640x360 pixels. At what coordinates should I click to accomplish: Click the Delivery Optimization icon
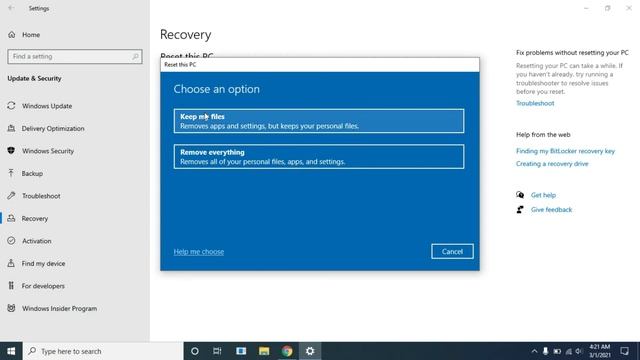point(11,128)
